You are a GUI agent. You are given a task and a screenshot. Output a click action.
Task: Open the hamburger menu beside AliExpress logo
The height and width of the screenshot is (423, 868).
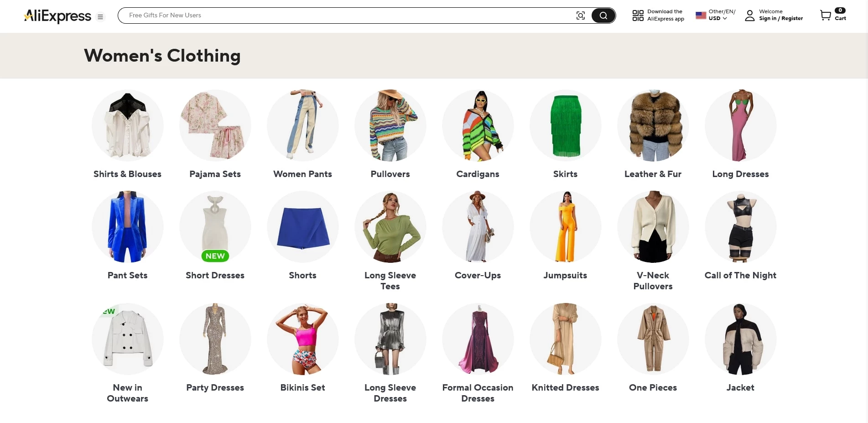(x=100, y=17)
